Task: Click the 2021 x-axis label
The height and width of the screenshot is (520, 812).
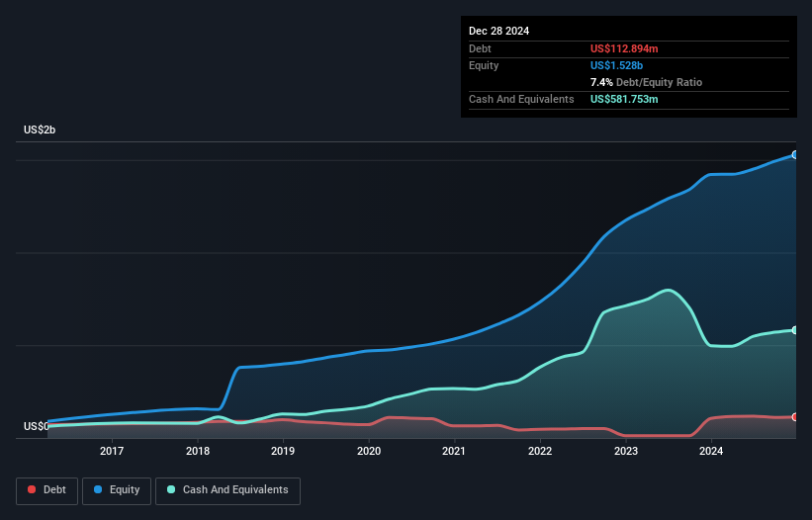Action: pyautogui.click(x=454, y=451)
